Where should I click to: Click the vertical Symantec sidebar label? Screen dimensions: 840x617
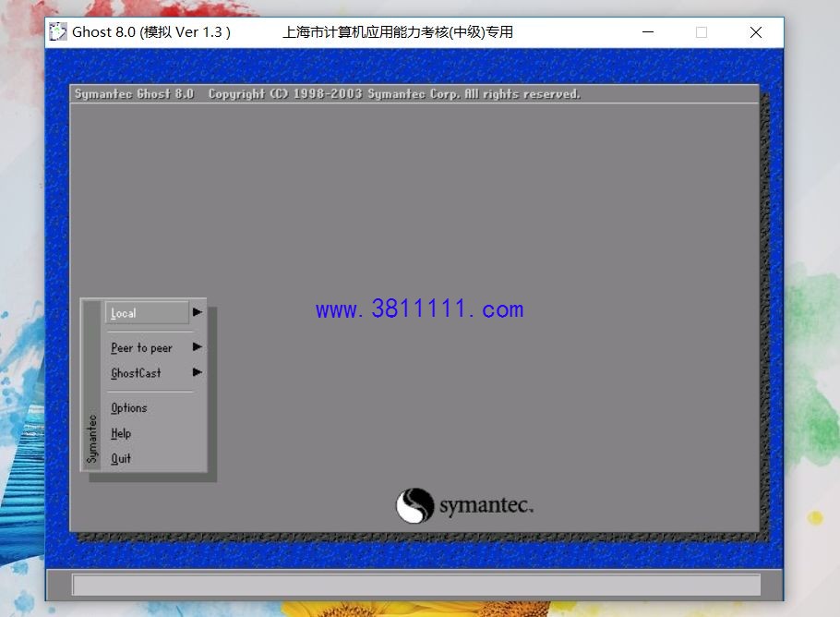(92, 439)
